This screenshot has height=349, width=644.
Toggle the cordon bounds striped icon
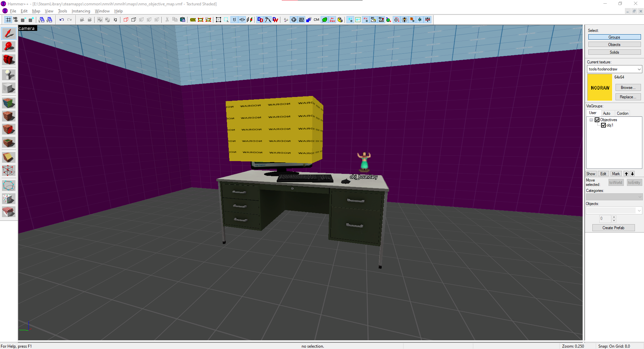coord(193,20)
